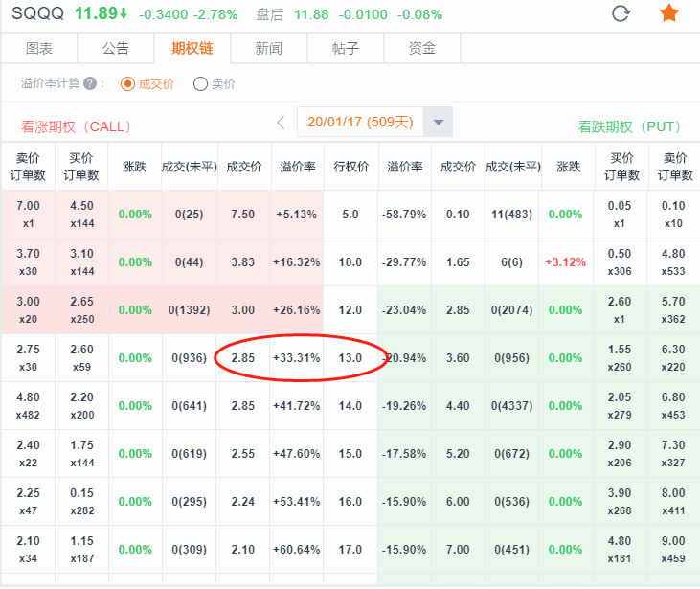Click call premium rate +16.32%
The image size is (700, 589).
point(297,262)
